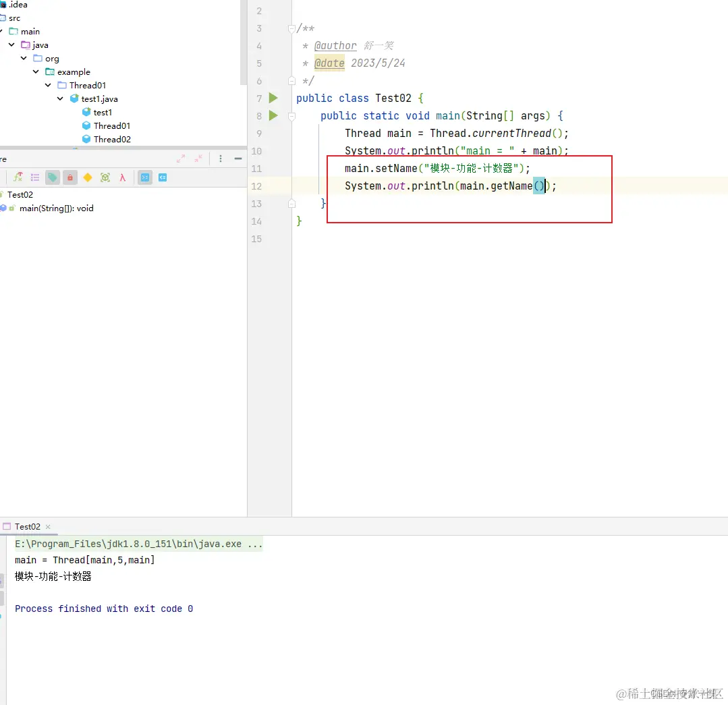Click 'Process finished with exit code 0' text
The width and height of the screenshot is (728, 705).
[x=103, y=609]
